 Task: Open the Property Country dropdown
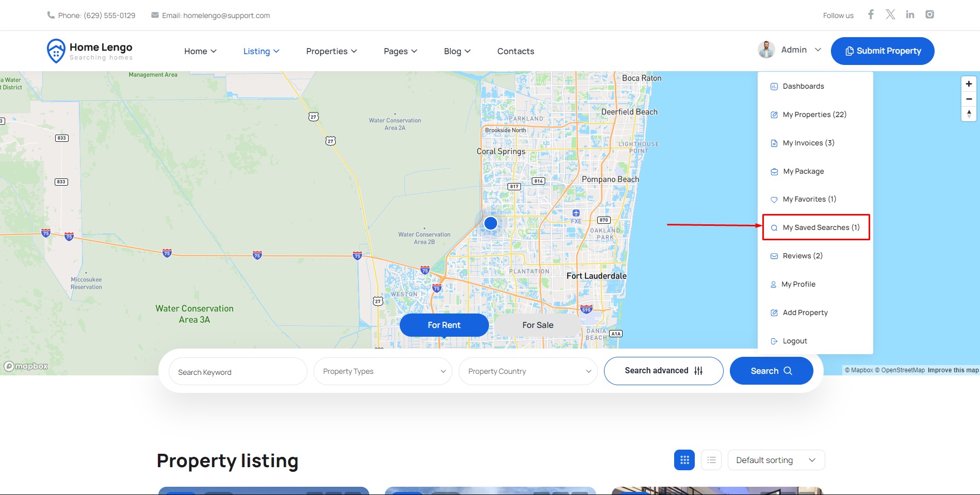click(x=528, y=371)
